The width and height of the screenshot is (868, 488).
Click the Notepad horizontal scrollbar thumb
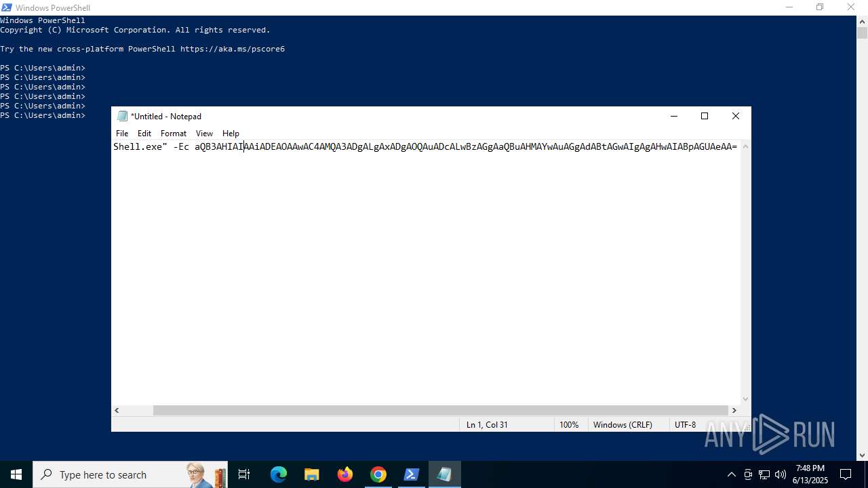440,410
